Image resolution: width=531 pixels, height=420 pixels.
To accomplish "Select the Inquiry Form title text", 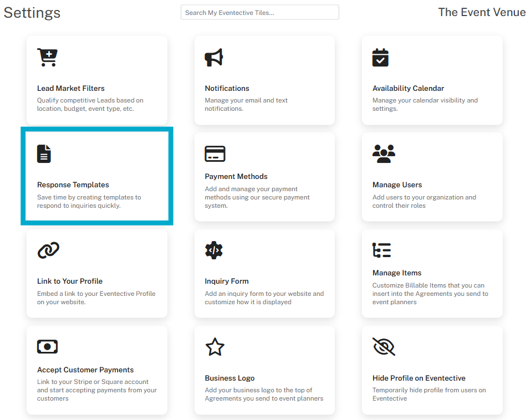I will coord(227,281).
